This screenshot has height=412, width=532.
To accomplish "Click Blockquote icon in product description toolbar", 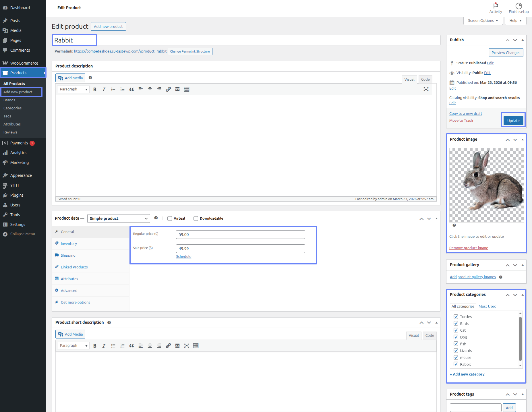I will [131, 90].
